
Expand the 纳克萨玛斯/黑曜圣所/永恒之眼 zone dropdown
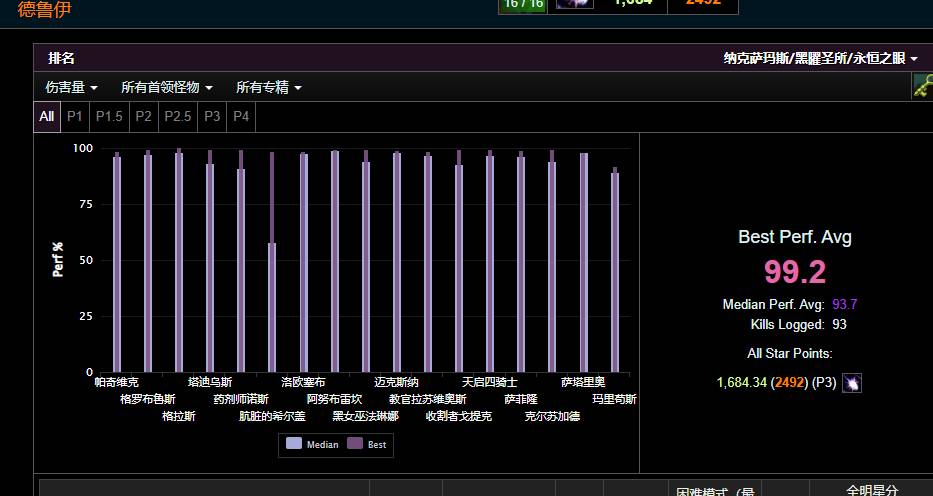(x=821, y=58)
